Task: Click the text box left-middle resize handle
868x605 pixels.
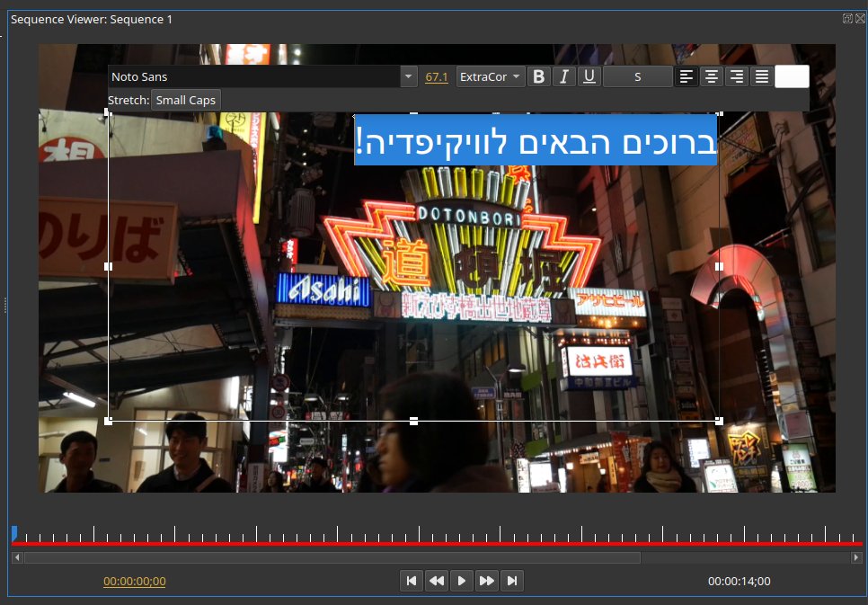Action: point(108,266)
